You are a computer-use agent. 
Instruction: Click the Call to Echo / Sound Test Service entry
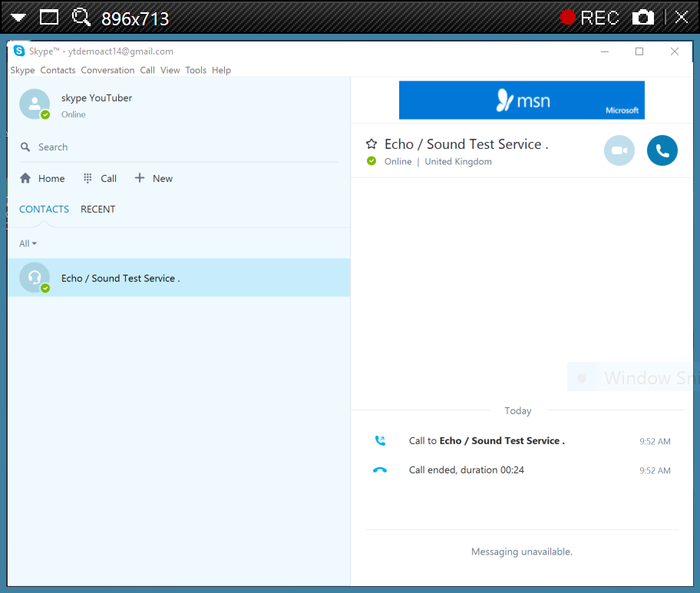click(x=487, y=441)
